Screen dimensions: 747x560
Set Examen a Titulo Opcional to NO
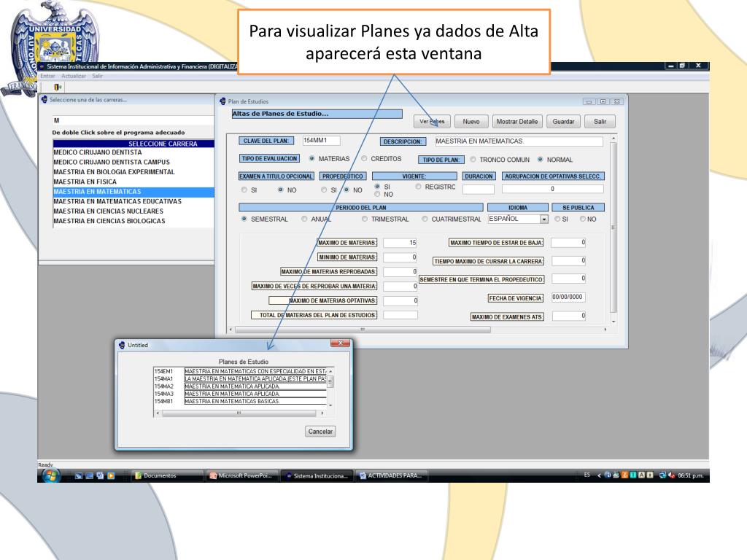coord(280,190)
